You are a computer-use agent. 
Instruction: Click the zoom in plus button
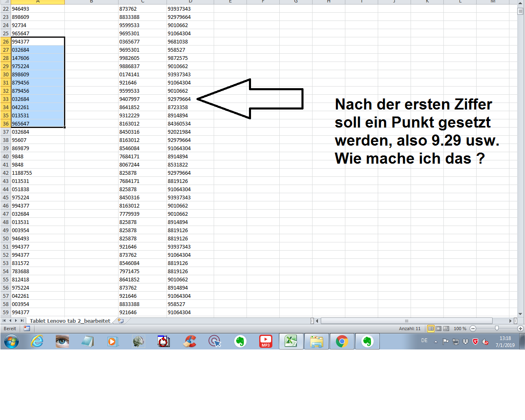(x=520, y=329)
